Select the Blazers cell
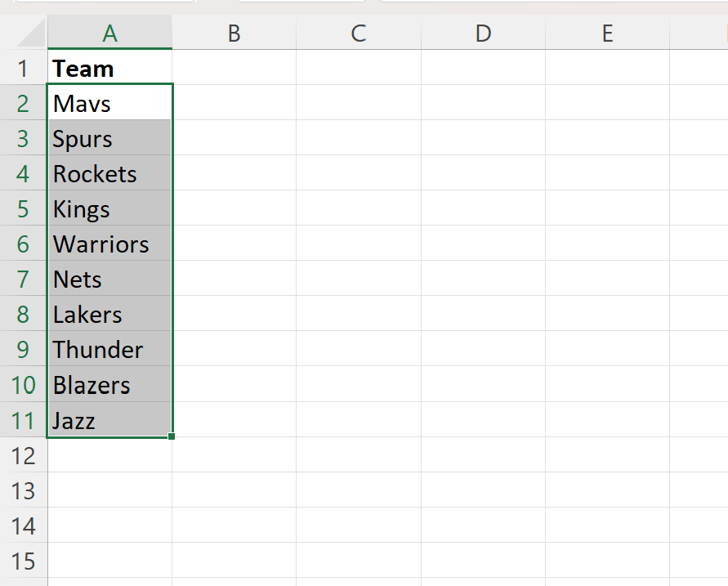The image size is (728, 586). pyautogui.click(x=109, y=385)
